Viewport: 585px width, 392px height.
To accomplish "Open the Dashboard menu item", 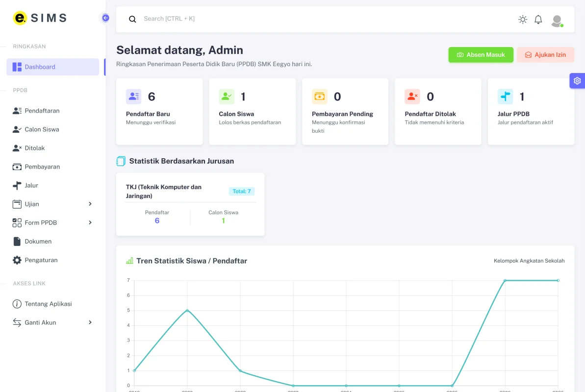I will (x=52, y=67).
